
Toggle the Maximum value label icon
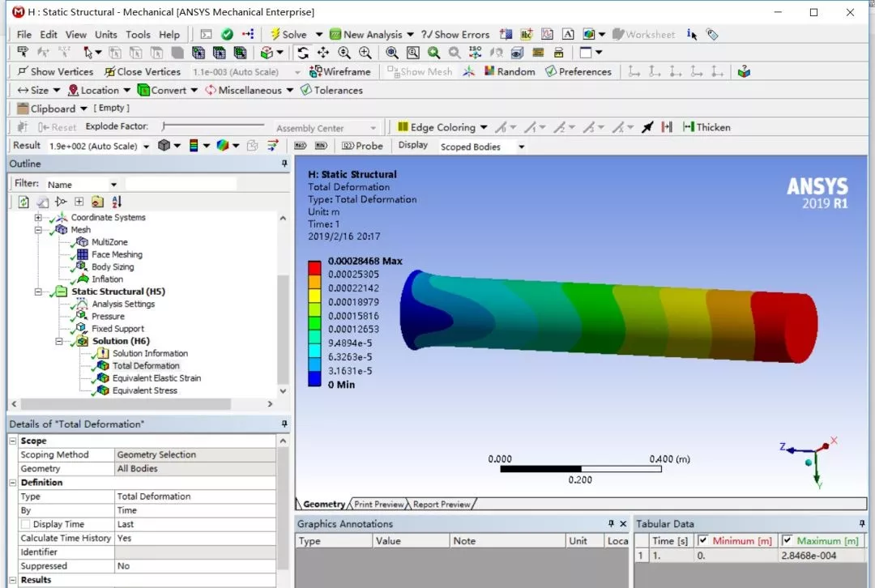click(x=301, y=146)
